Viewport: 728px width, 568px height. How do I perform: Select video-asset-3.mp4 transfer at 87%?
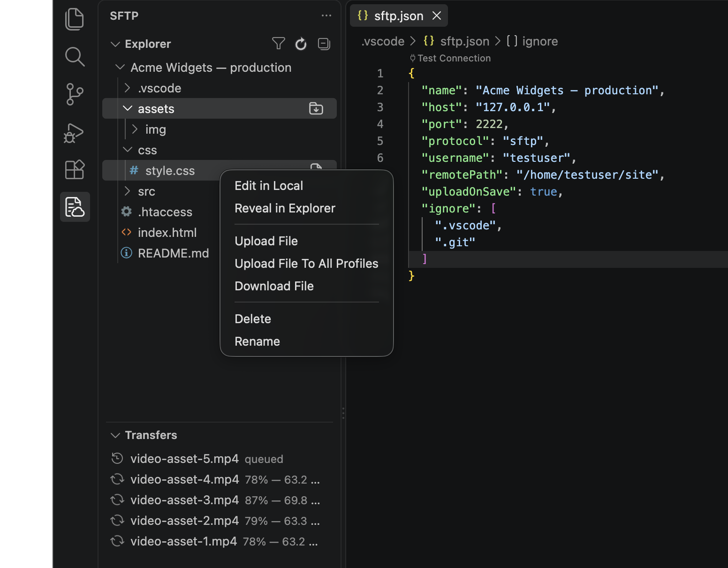pyautogui.click(x=220, y=500)
